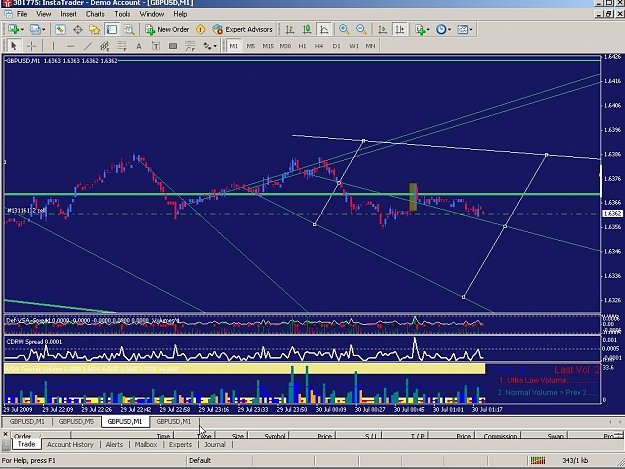Switch timeframe to H4
This screenshot has width=625, height=469.
[x=319, y=46]
